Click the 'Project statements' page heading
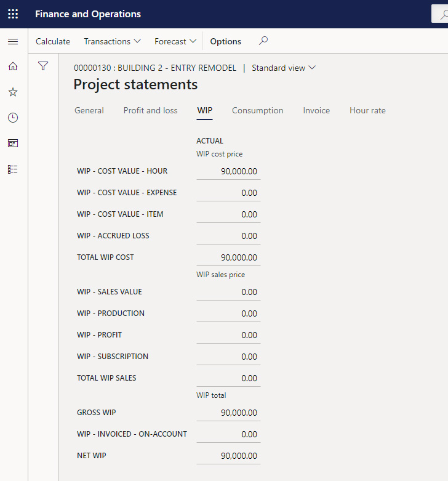The height and width of the screenshot is (481, 448). click(135, 84)
